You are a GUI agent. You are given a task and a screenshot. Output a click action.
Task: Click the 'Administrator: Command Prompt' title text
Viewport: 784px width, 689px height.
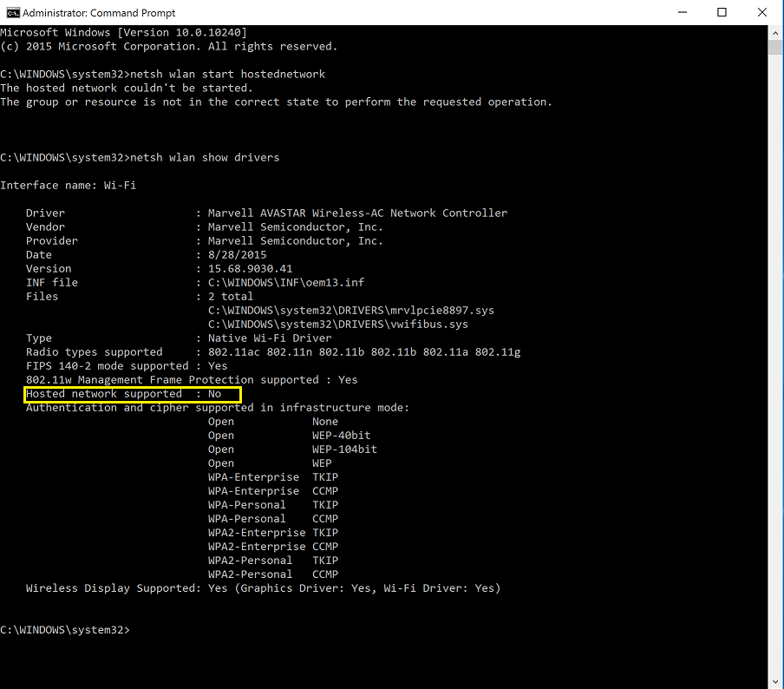[x=99, y=13]
